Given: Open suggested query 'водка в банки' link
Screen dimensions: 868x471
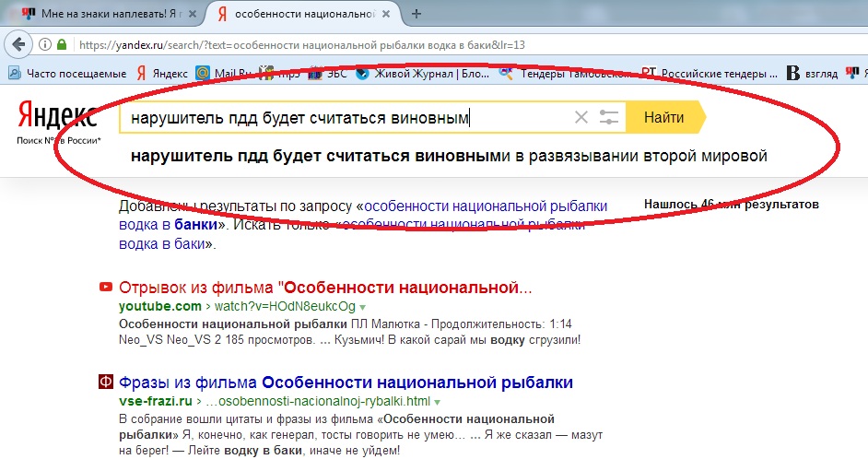Looking at the screenshot, I should (x=363, y=216).
